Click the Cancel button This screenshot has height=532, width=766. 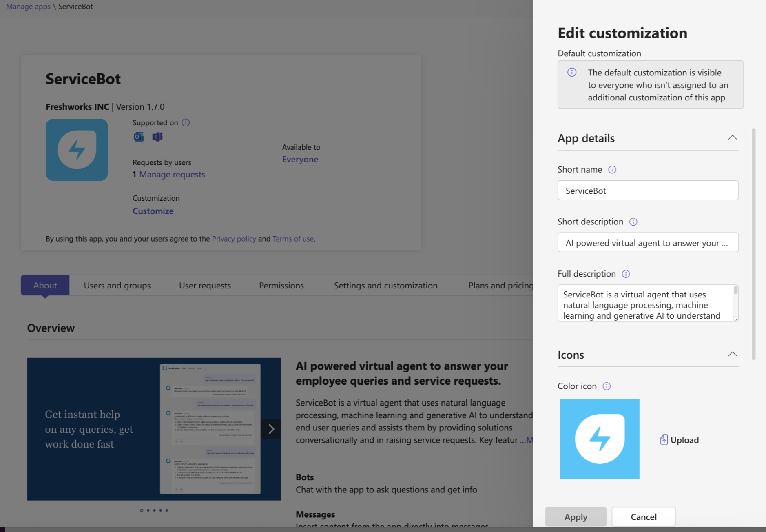tap(644, 517)
